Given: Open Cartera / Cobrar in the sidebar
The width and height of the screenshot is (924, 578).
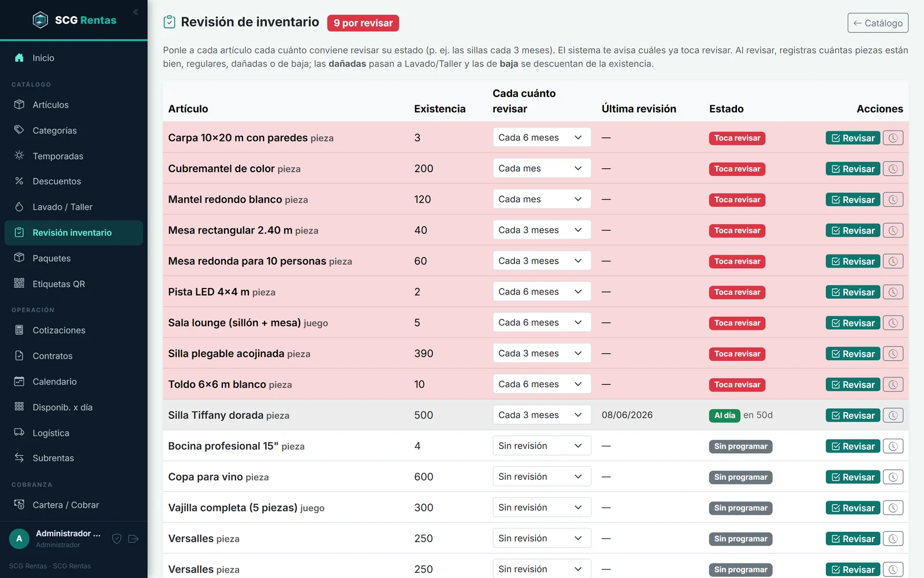Looking at the screenshot, I should pyautogui.click(x=73, y=505).
